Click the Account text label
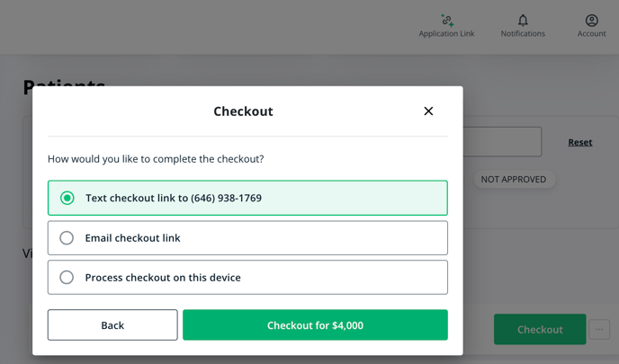This screenshot has width=619, height=364. coord(591,34)
